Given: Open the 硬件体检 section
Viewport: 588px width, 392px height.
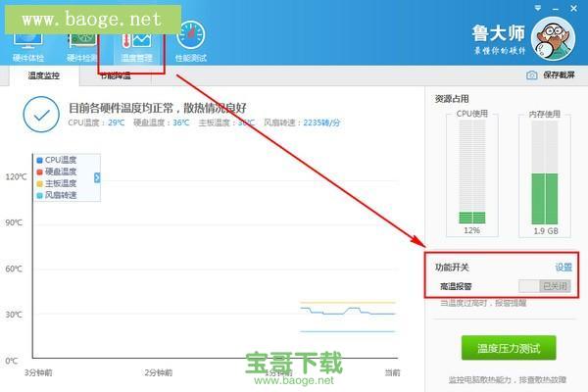Looking at the screenshot, I should 27,46.
